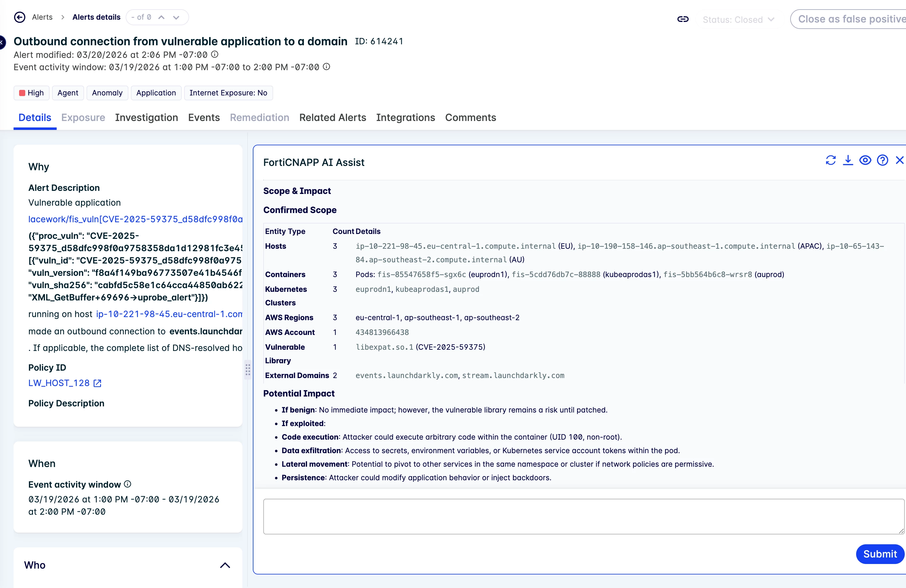Click the Agent tag
The width and height of the screenshot is (906, 588).
(68, 93)
